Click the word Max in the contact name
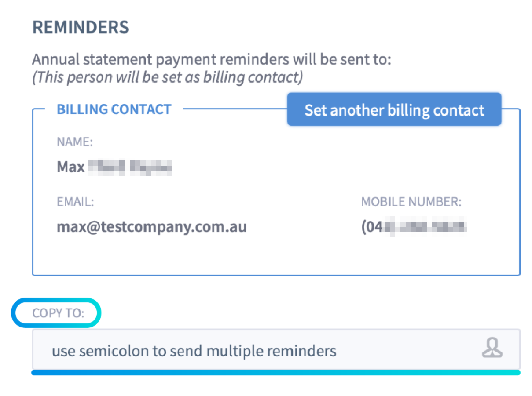 click(x=70, y=167)
